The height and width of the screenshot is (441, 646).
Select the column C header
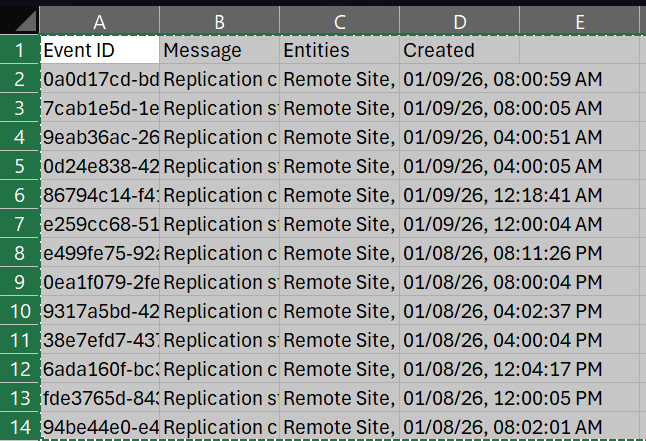coord(339,21)
